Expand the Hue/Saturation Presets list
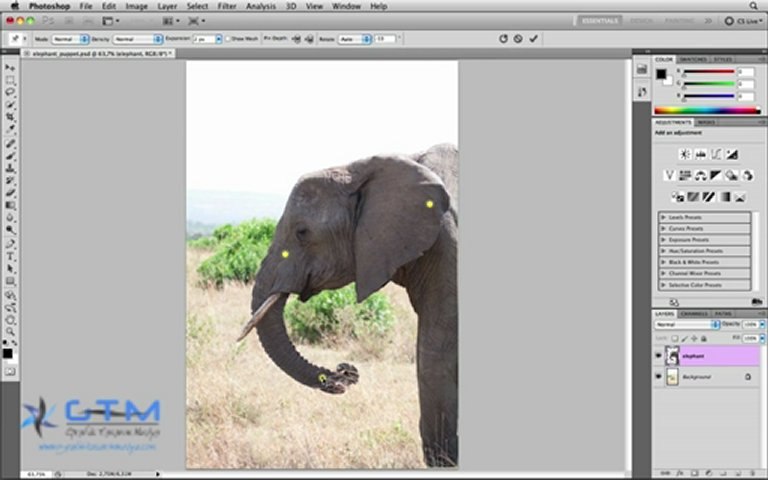 click(x=663, y=251)
